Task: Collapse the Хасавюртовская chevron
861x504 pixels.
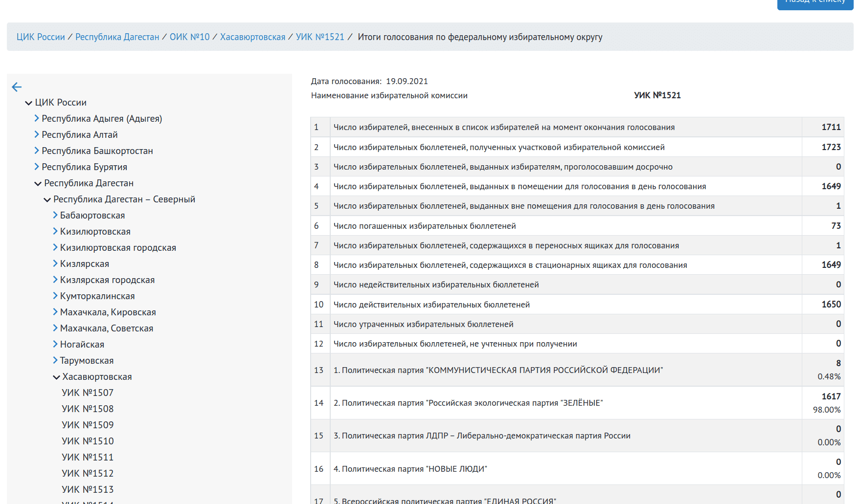Action: pyautogui.click(x=56, y=377)
